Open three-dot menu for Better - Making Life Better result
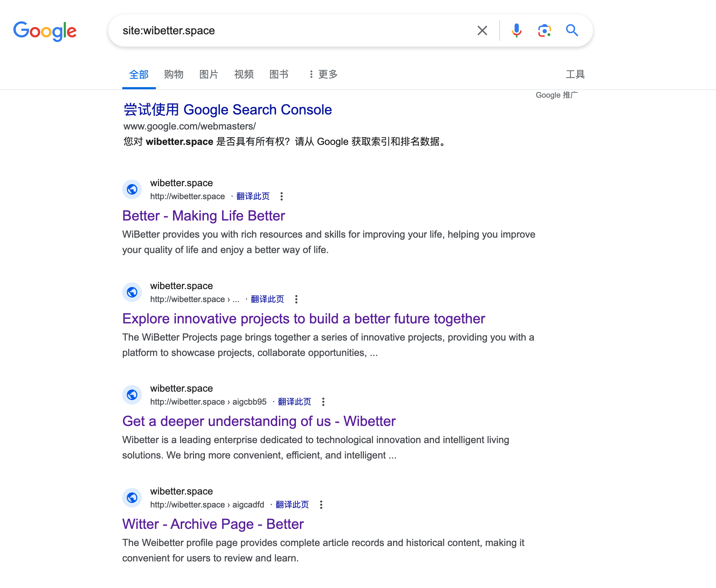This screenshot has width=716, height=588. (x=281, y=196)
